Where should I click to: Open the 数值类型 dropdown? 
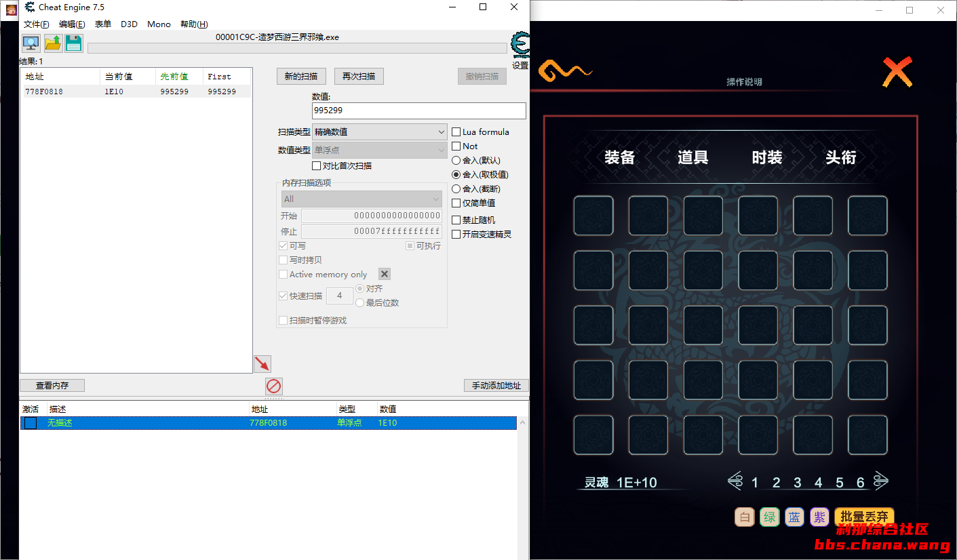click(x=379, y=151)
